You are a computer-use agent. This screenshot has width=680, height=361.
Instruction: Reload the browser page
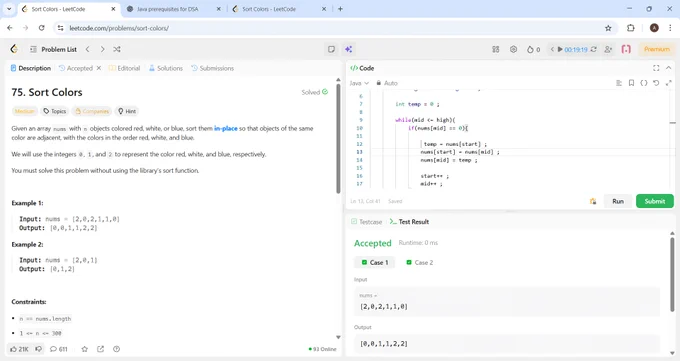[41, 28]
